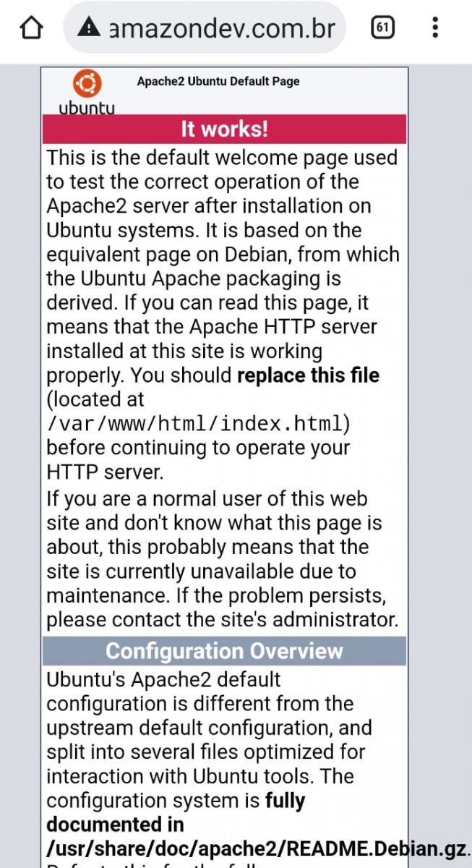Click the "Apache2 Ubuntu Default Page" title
Viewport: 472px width, 868px height.
218,82
